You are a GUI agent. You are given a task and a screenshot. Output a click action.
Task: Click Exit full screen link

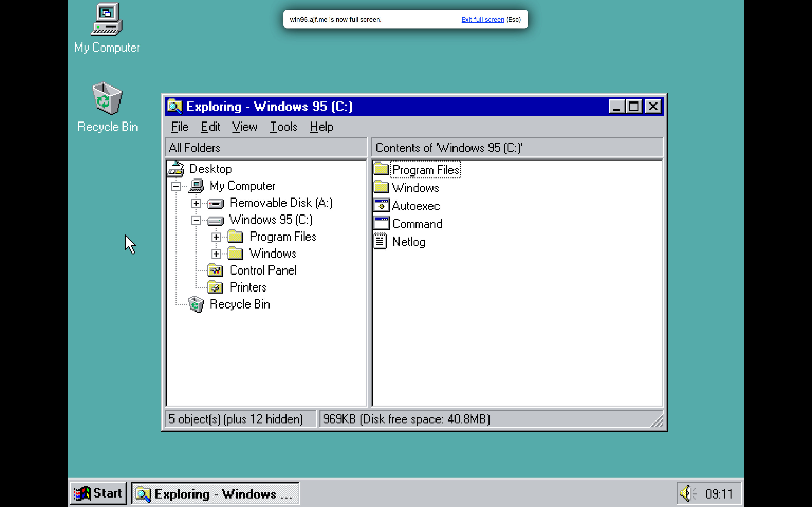[x=483, y=19]
